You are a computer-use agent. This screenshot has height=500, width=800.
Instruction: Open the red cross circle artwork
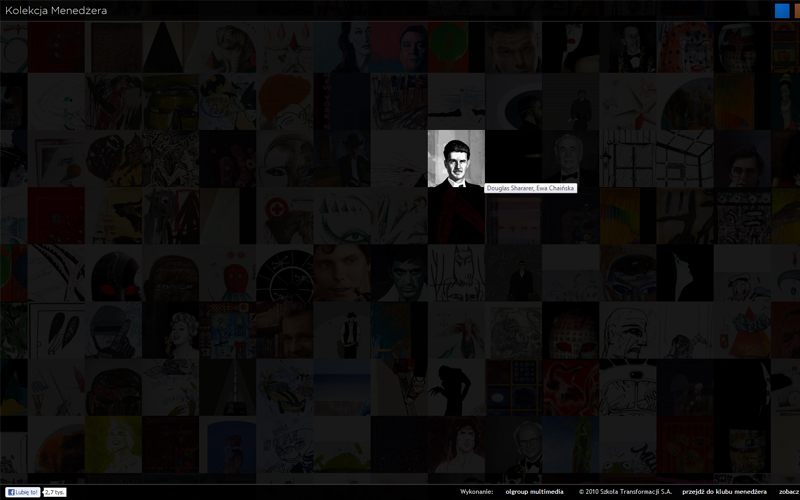click(x=285, y=215)
